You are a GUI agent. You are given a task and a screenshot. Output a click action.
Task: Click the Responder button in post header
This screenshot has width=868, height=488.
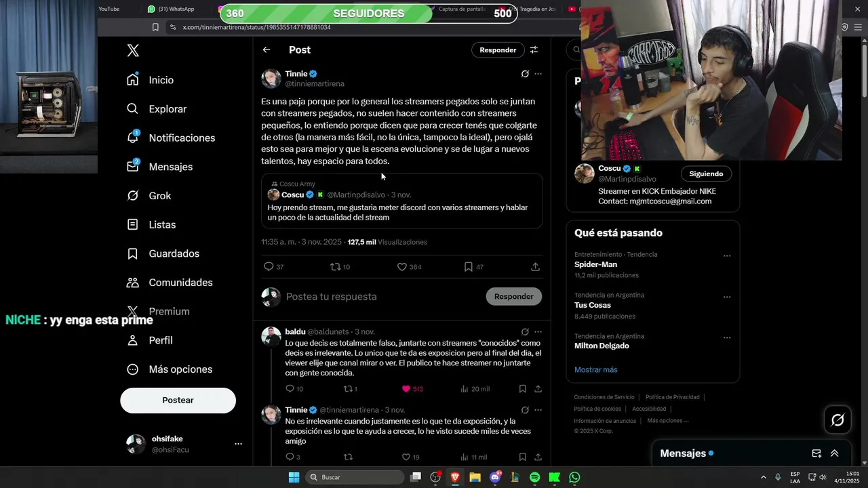(498, 50)
